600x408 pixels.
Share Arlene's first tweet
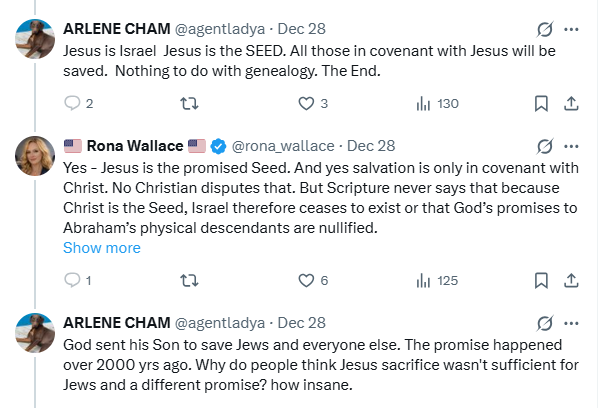tap(571, 103)
